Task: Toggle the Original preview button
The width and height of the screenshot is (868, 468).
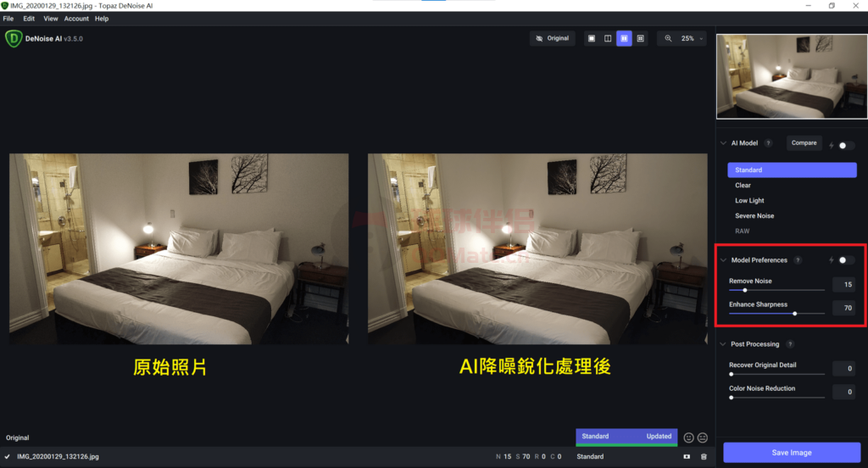Action: [552, 38]
